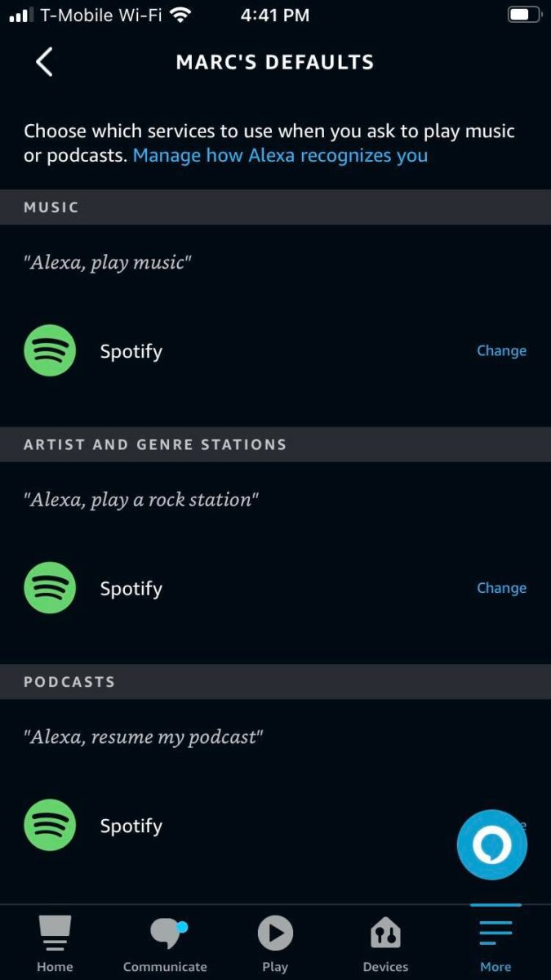Tap the Artist and Genre Stations header

pos(275,444)
